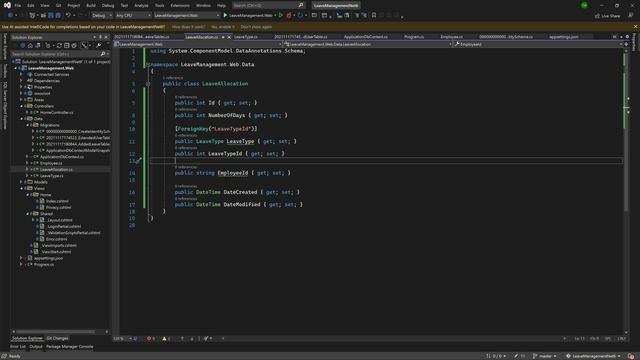Viewport: 640px width, 360px height.
Task: Open the Any CPU platform dropdown
Action: point(133,16)
